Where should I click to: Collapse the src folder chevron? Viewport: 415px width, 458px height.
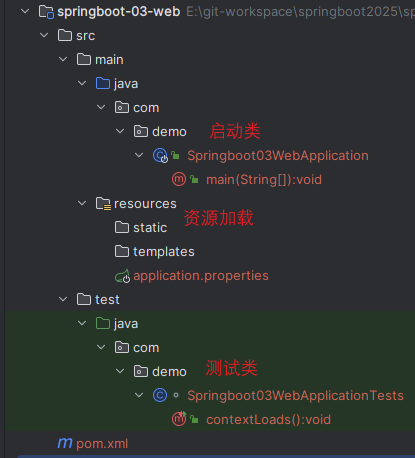[44, 35]
